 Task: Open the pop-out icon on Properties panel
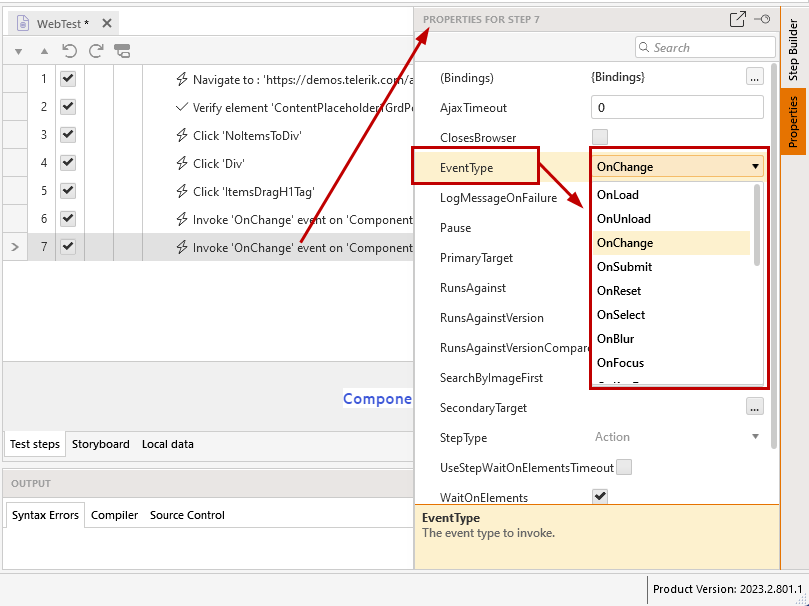pos(737,18)
